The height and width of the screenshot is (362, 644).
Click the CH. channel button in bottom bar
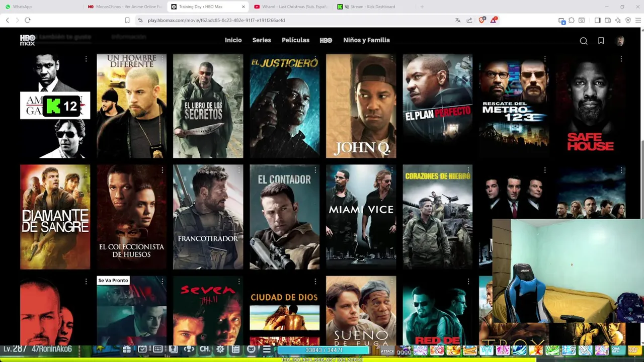point(205,349)
